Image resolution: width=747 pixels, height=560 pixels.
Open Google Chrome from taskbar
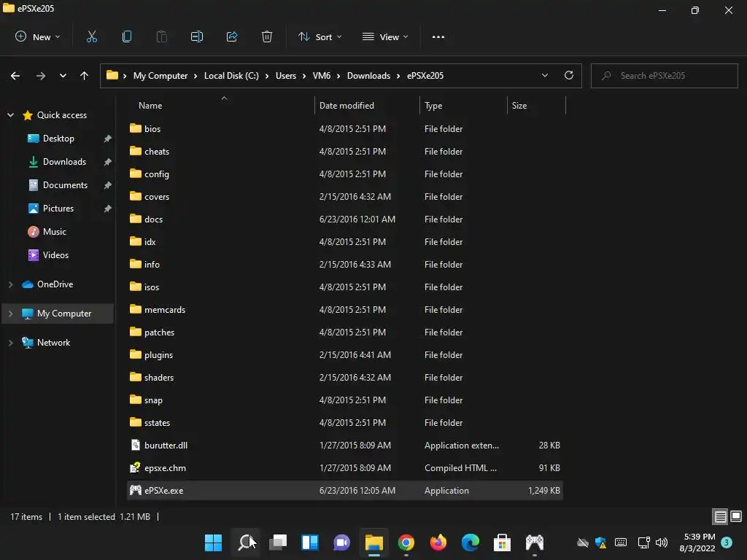click(406, 542)
